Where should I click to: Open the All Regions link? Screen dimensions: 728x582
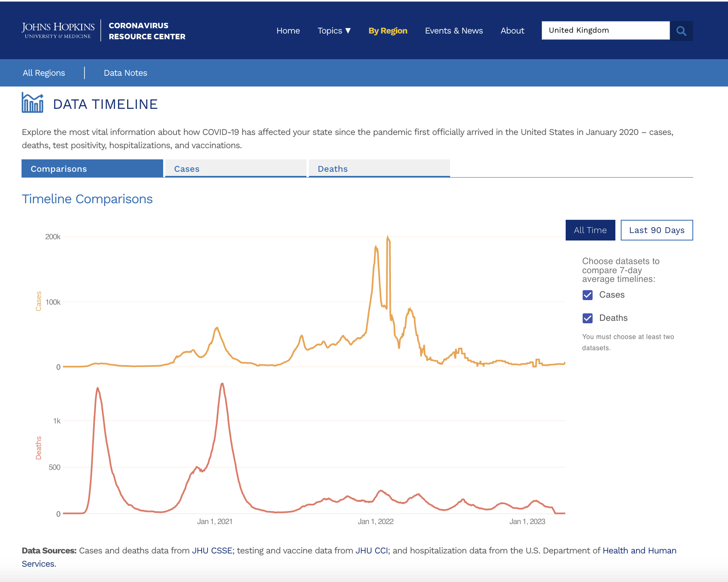pos(44,73)
